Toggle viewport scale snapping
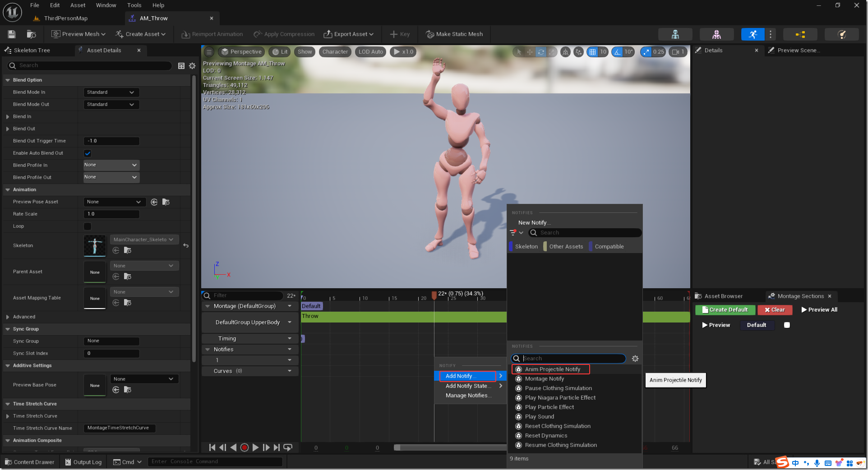 point(646,52)
